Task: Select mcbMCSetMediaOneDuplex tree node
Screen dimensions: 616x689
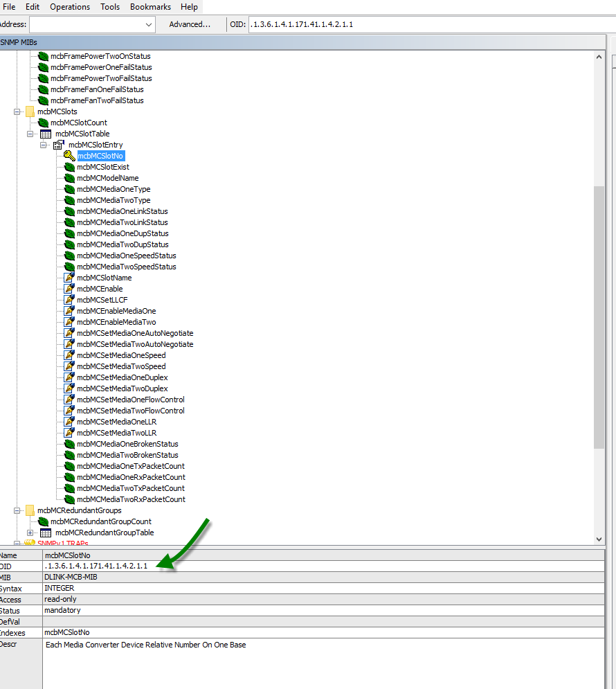Action: coord(122,377)
